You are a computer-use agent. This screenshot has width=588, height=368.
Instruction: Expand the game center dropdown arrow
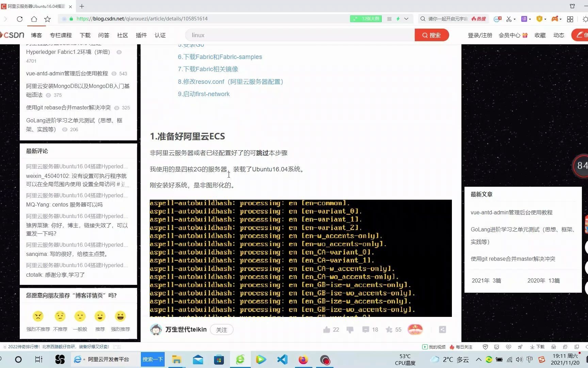(560, 19)
